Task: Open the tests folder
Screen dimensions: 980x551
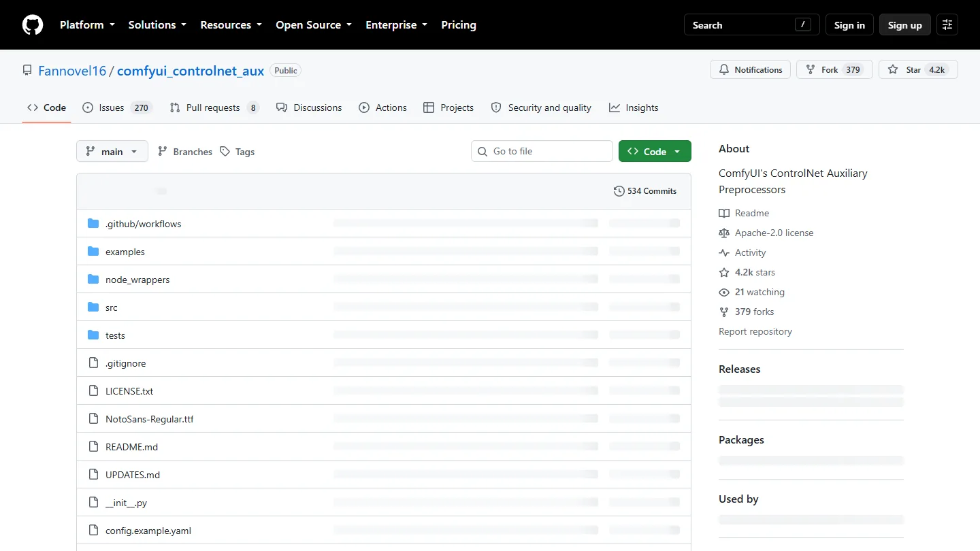Action: pyautogui.click(x=115, y=335)
